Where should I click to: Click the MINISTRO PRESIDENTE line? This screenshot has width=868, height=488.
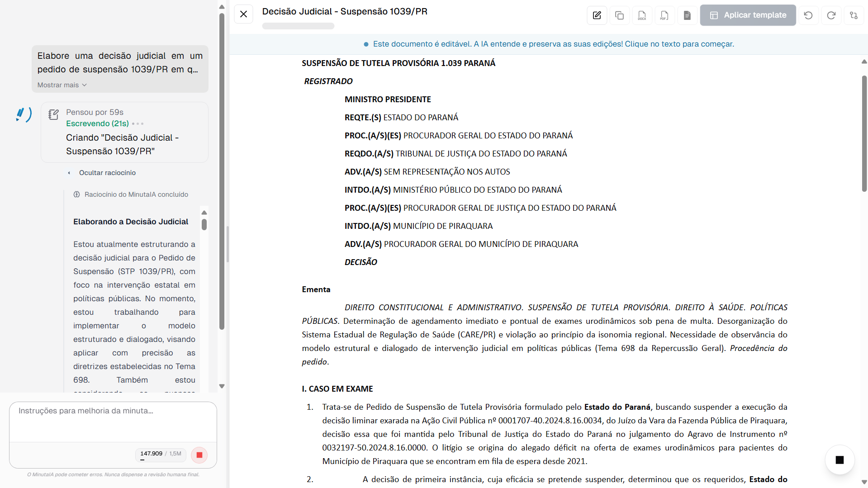(388, 99)
